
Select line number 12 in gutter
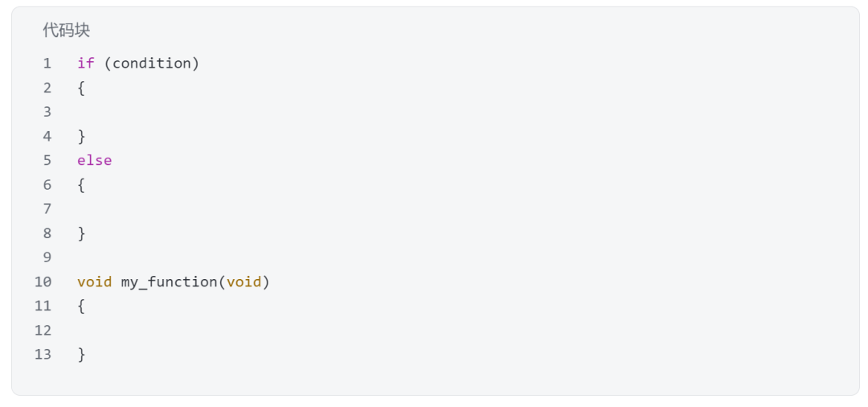[43, 331]
